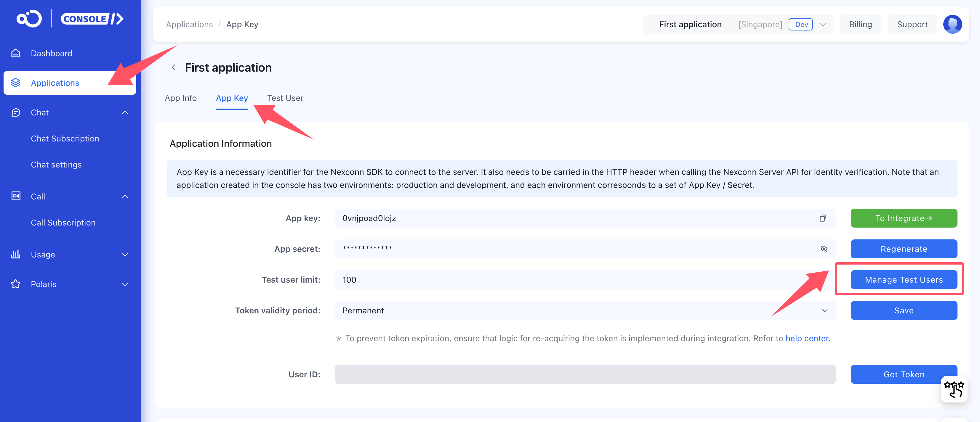The width and height of the screenshot is (980, 422).
Task: Open the help center link
Action: coord(807,338)
